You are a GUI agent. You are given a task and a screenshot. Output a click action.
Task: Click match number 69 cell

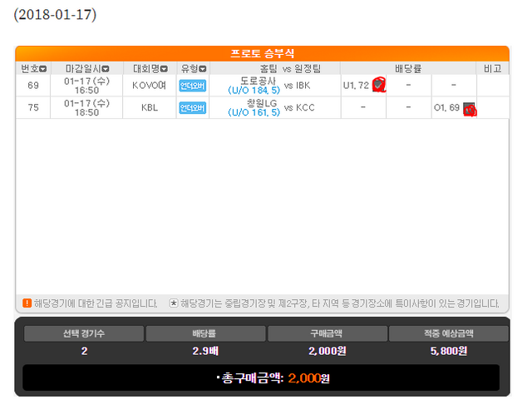point(33,86)
